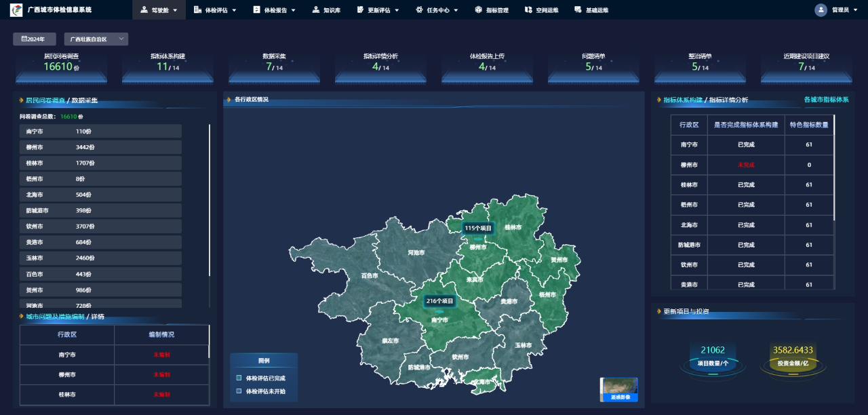Open the 广西壮族自治区 region selector
Image resolution: width=868 pixels, height=415 pixels.
pos(96,39)
